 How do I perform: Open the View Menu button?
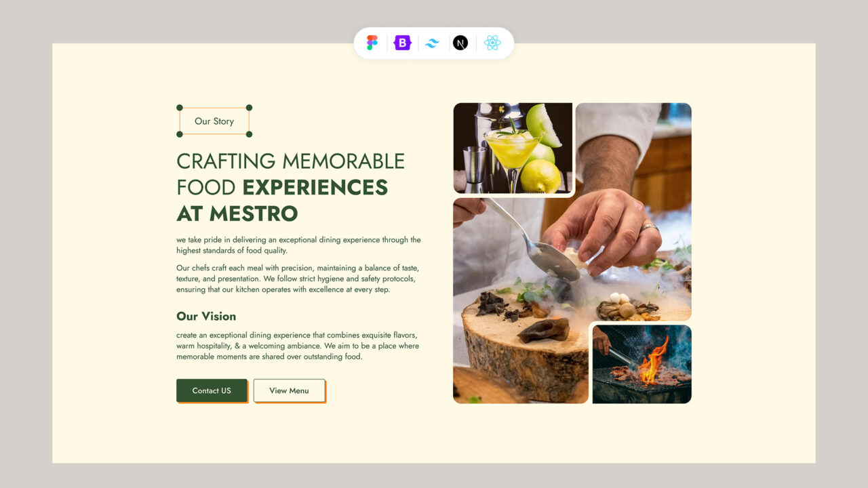(x=289, y=390)
